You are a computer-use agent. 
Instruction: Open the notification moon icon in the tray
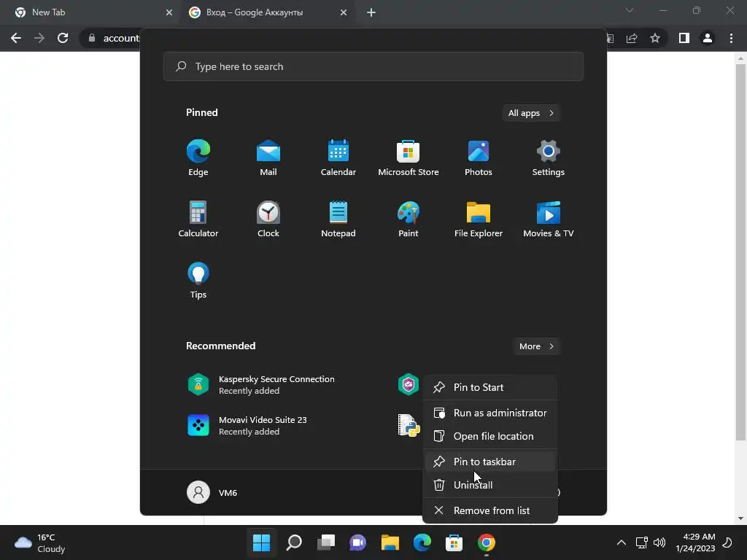[x=727, y=542]
